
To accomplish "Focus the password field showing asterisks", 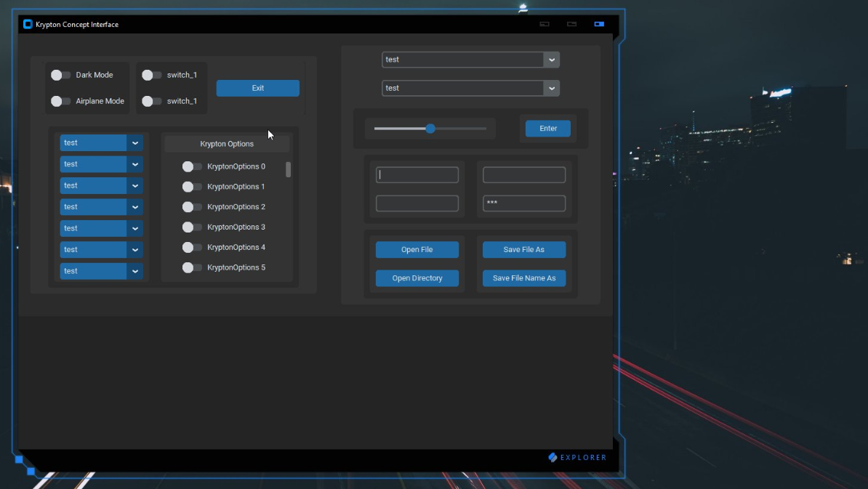I will pos(523,203).
